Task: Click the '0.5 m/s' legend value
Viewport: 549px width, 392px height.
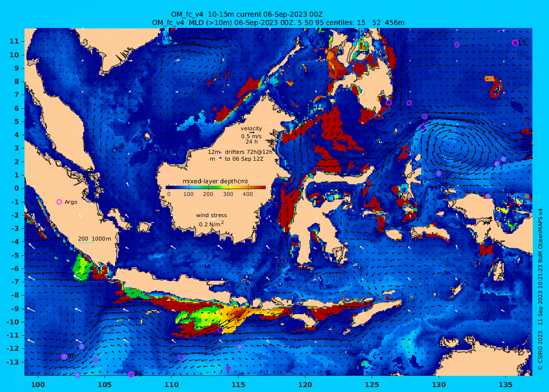Action: [251, 137]
